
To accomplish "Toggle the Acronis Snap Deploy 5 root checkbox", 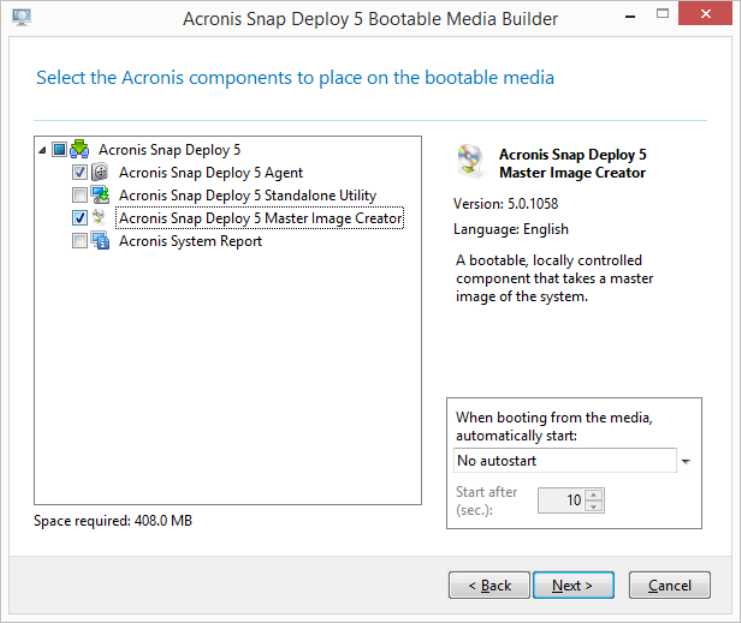I will (x=60, y=149).
